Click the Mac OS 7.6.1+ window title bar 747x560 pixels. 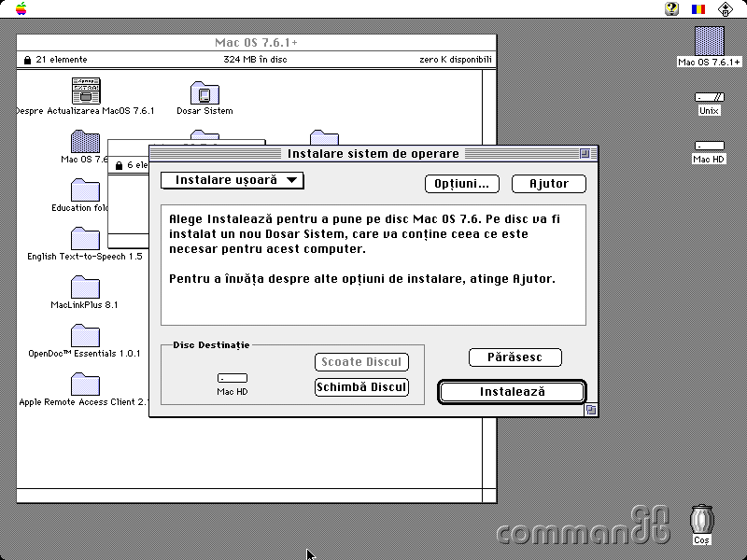point(256,42)
